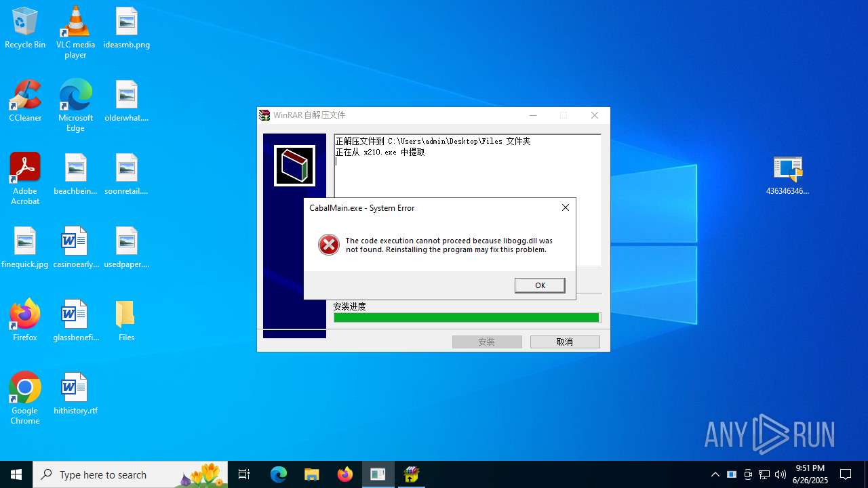Click OK in the System Error dialog

click(x=540, y=285)
